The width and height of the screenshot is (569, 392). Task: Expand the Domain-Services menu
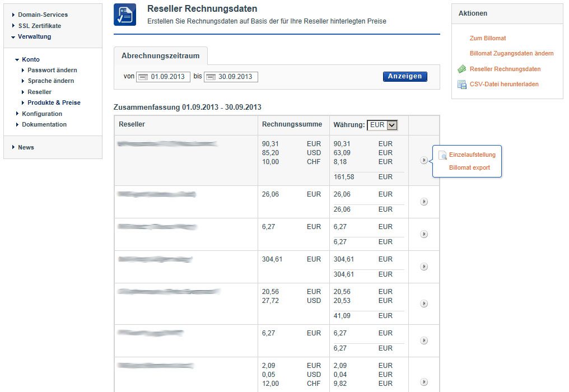click(43, 15)
